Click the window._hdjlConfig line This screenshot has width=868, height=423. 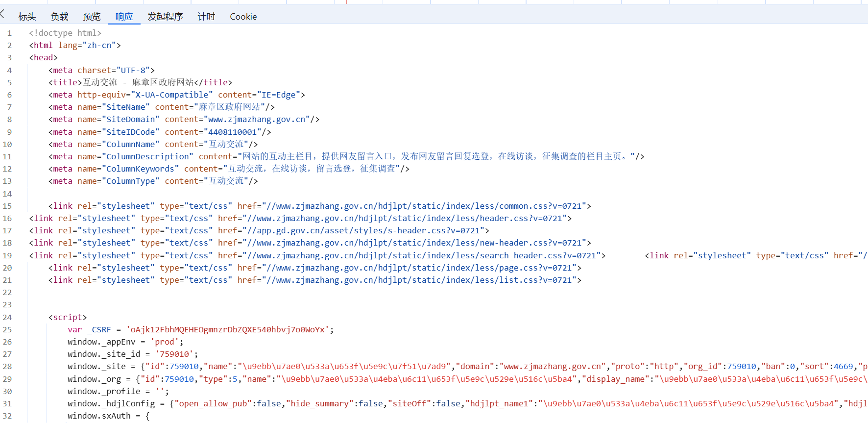(x=468, y=403)
